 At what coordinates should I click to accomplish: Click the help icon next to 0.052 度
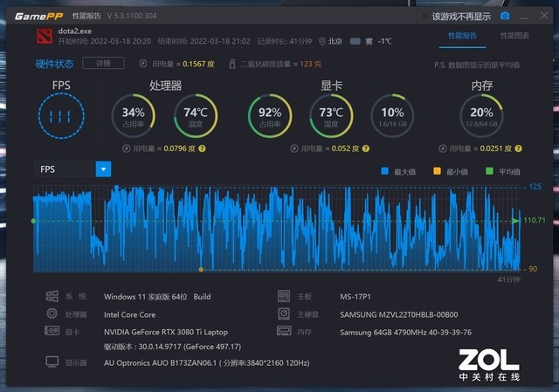pyautogui.click(x=365, y=148)
